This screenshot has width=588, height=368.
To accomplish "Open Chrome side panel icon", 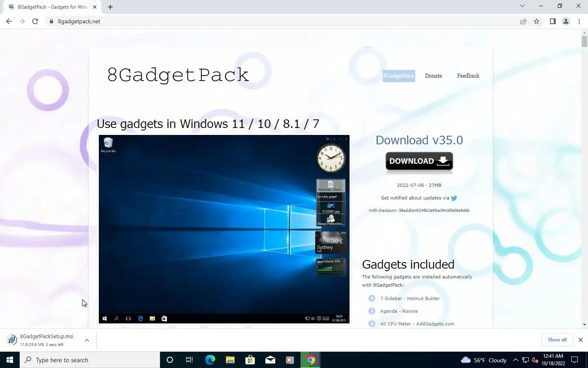I will pyautogui.click(x=552, y=21).
